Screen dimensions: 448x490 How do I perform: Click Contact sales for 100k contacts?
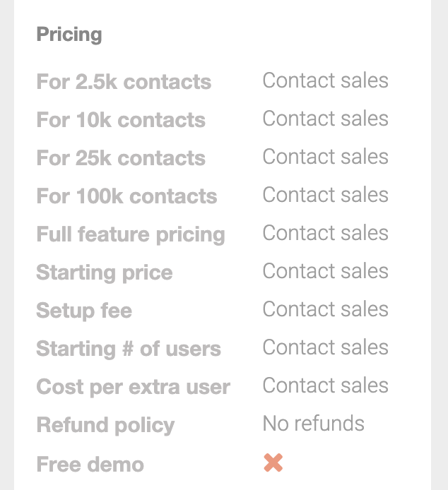[325, 195]
